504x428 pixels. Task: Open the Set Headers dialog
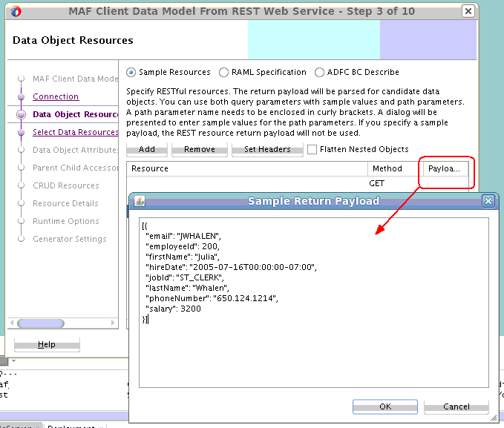pyautogui.click(x=267, y=149)
